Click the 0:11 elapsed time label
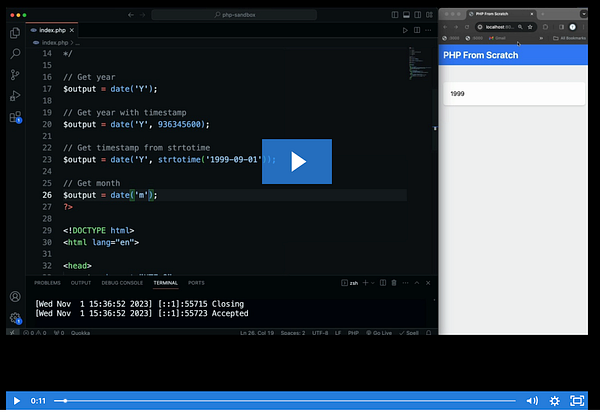Screen dimensions: 600x418 38,401
